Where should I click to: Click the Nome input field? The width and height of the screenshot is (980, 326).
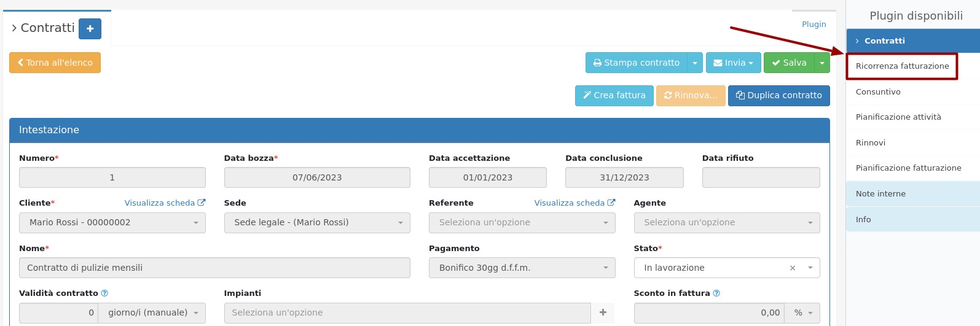tap(214, 268)
